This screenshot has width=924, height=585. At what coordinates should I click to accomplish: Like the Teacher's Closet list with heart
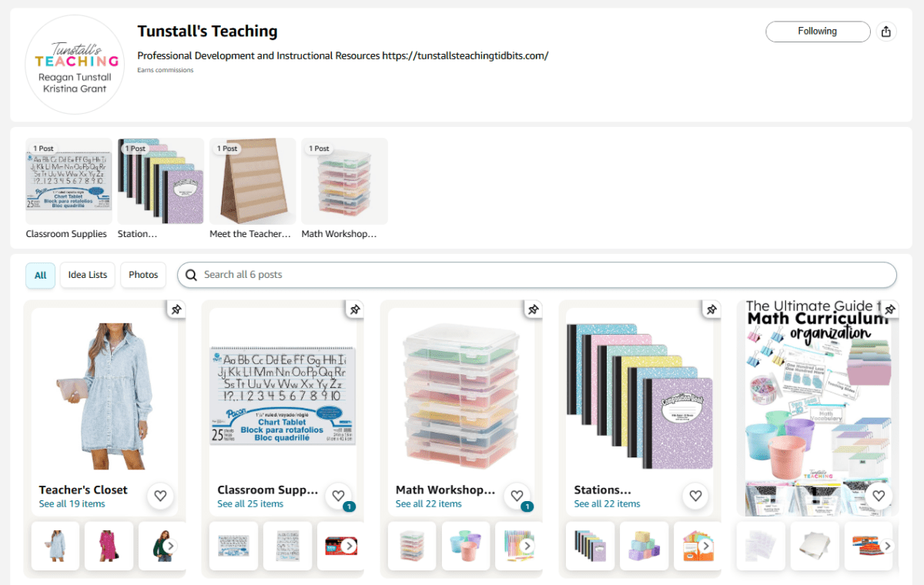160,496
